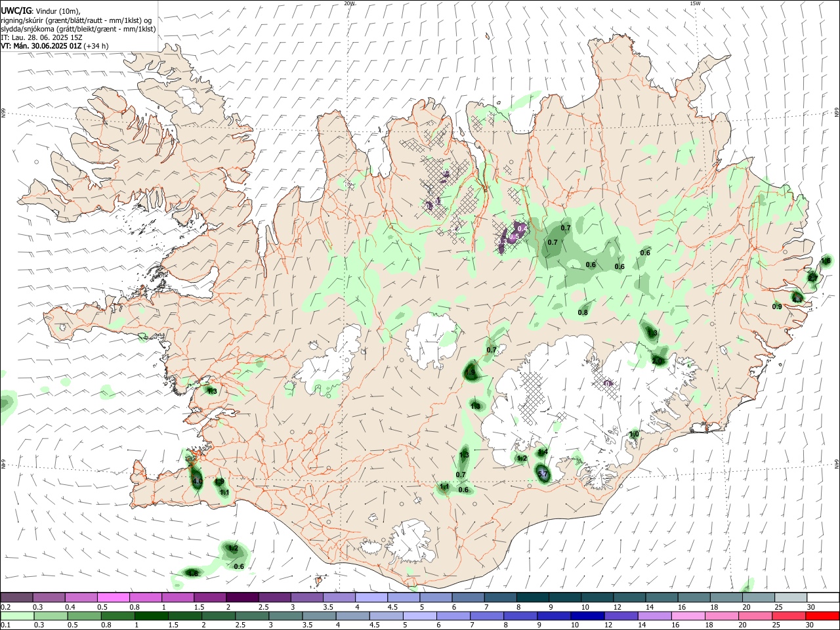Viewport: 840px width, 630px height.
Task: Click the bright pink 0.5 swatch in upper legend
Action: (113, 597)
